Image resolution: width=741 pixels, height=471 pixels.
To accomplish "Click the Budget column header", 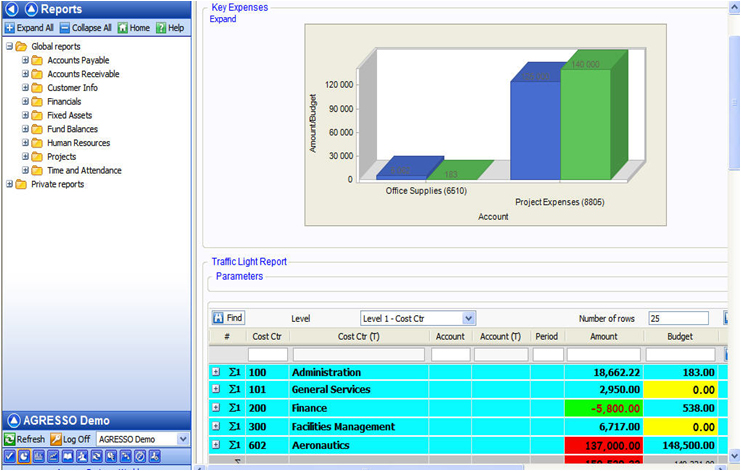I will point(680,336).
